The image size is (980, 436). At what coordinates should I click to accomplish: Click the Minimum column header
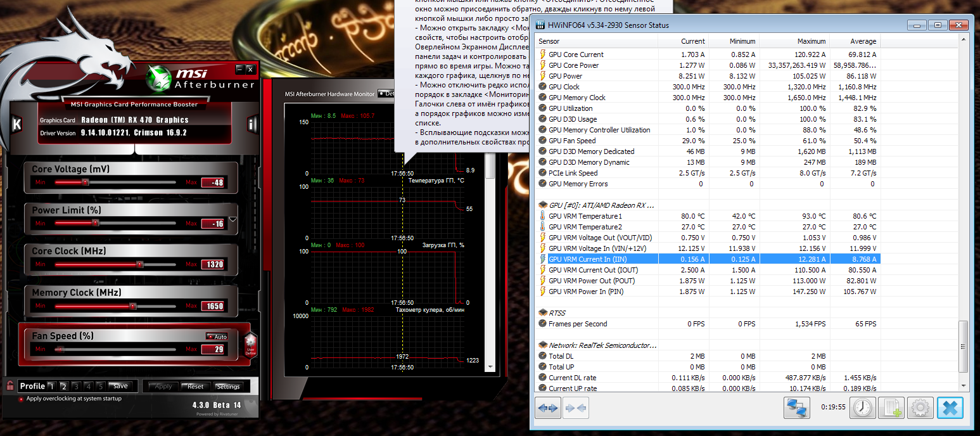click(x=734, y=41)
